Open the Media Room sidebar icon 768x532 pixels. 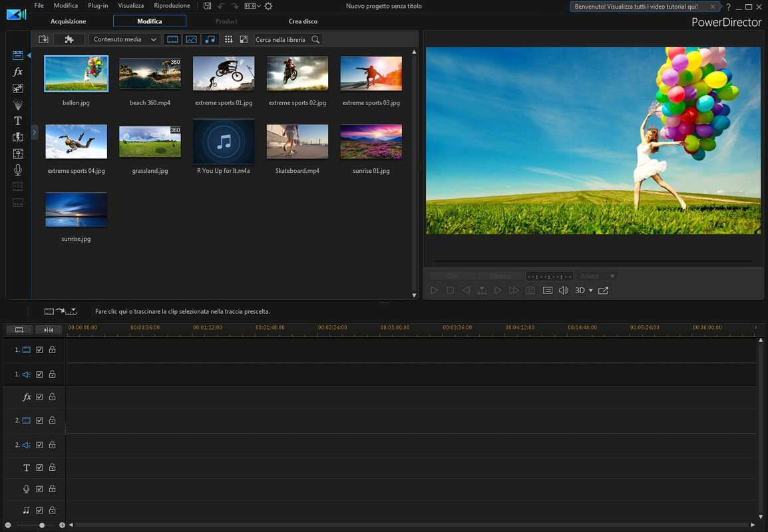pyautogui.click(x=17, y=55)
